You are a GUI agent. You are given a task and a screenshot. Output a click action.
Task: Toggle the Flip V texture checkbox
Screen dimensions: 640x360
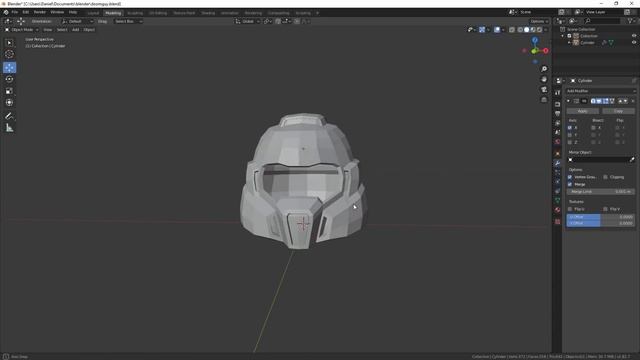[x=605, y=209]
